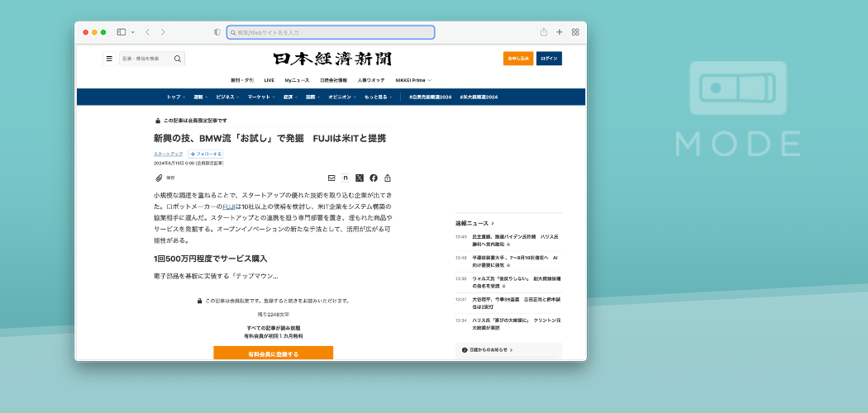
Task: Click the ログイン button
Action: click(x=549, y=59)
